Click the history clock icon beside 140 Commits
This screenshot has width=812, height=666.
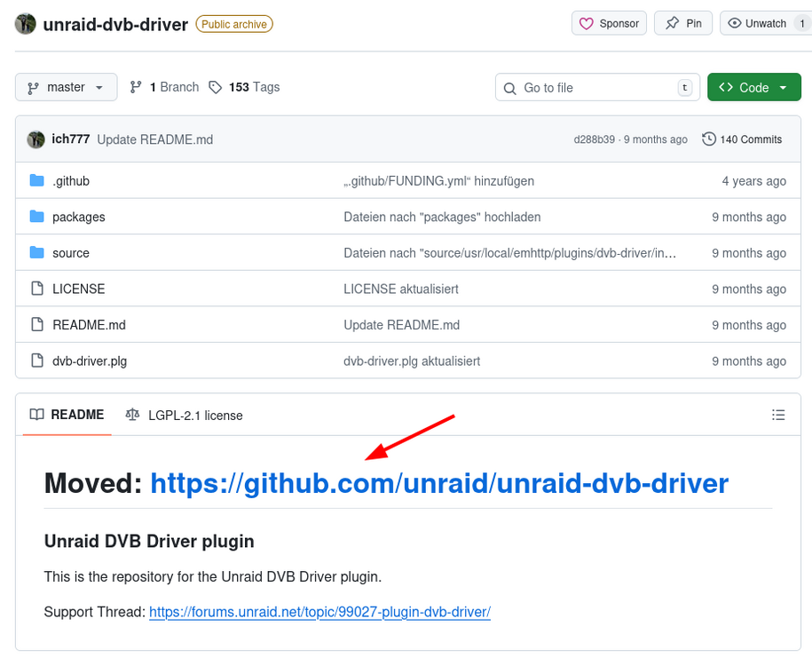pyautogui.click(x=708, y=139)
